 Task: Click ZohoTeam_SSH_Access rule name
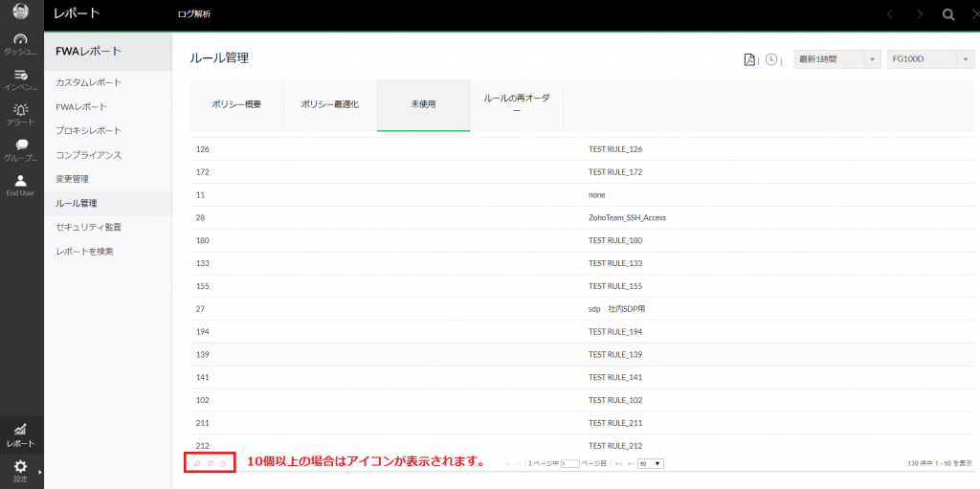(628, 217)
